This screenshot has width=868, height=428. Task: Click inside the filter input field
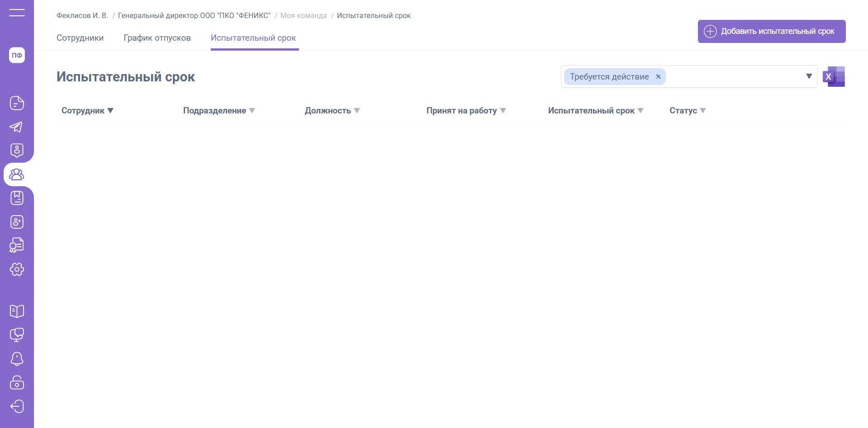(733, 77)
